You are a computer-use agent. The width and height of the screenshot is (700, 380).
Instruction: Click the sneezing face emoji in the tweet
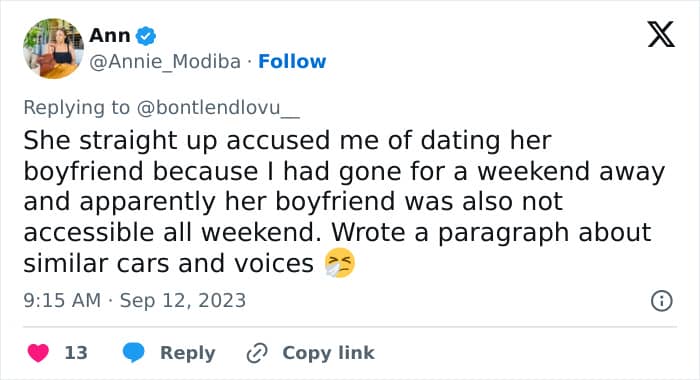click(x=340, y=263)
